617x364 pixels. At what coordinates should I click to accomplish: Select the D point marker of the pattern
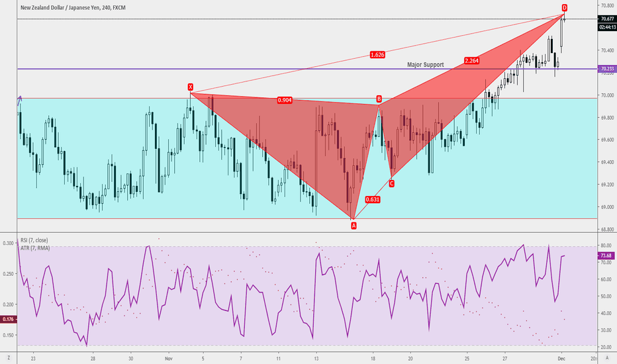pyautogui.click(x=565, y=8)
